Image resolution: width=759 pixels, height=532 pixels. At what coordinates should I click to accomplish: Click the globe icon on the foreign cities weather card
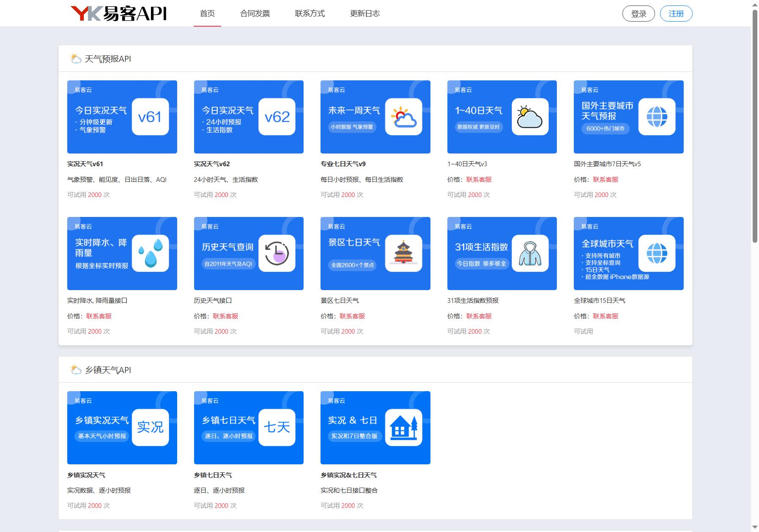pos(657,117)
